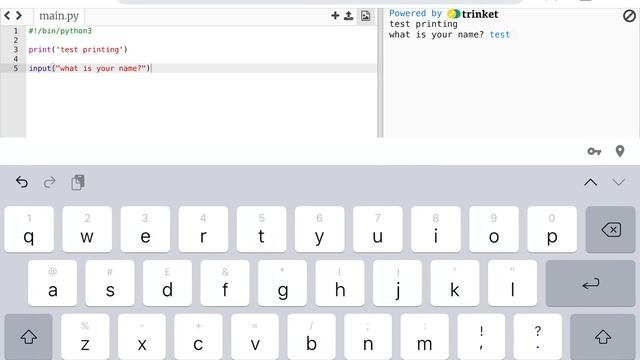Tap the exclamation and comma key
The image size is (640, 360).
pos(481,337)
